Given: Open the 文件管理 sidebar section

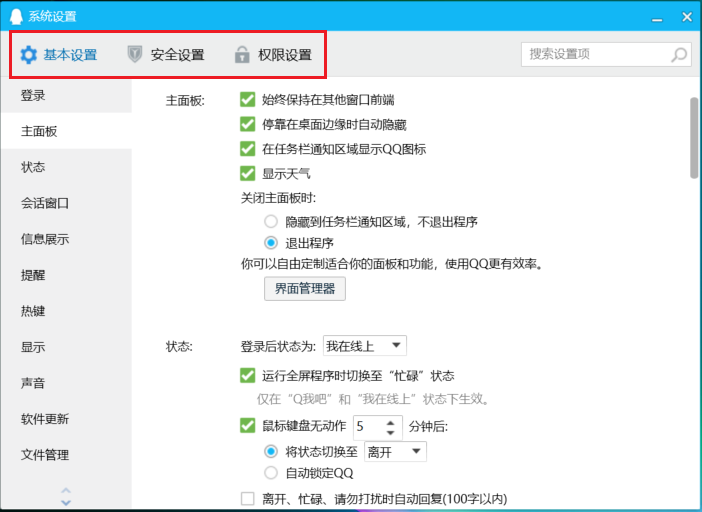Looking at the screenshot, I should [x=66, y=455].
